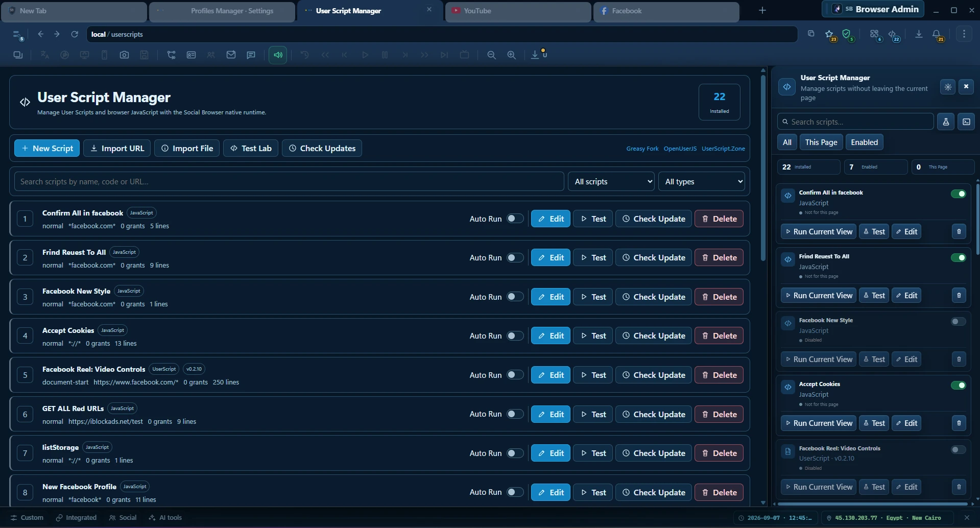Open the Greasy Fork link
980x528 pixels.
(642, 149)
